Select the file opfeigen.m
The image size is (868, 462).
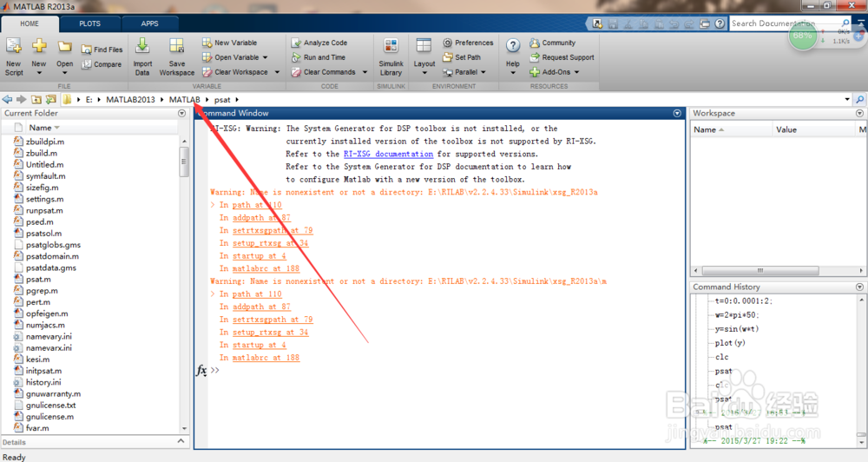(47, 313)
